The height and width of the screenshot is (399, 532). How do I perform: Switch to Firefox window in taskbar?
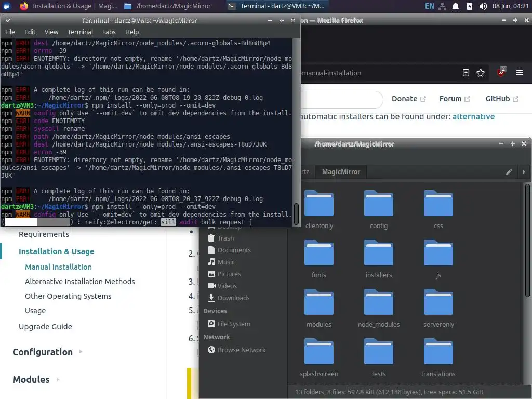tap(69, 6)
